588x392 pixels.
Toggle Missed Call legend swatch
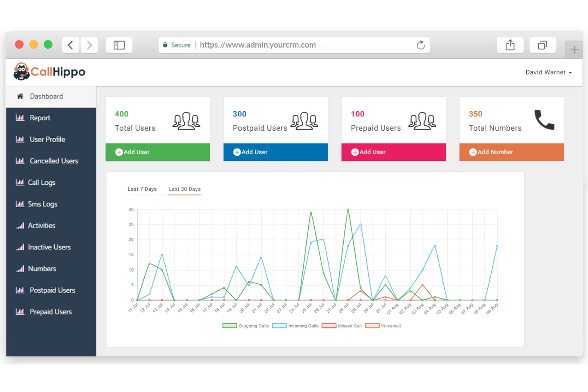coord(329,326)
